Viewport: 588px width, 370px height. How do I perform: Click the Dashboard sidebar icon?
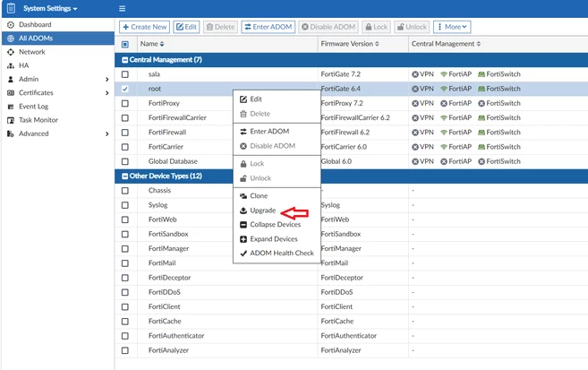[x=11, y=25]
